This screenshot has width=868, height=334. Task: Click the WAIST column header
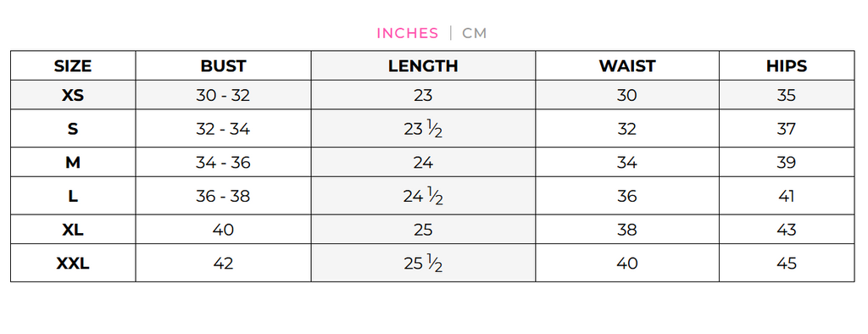[x=627, y=66]
